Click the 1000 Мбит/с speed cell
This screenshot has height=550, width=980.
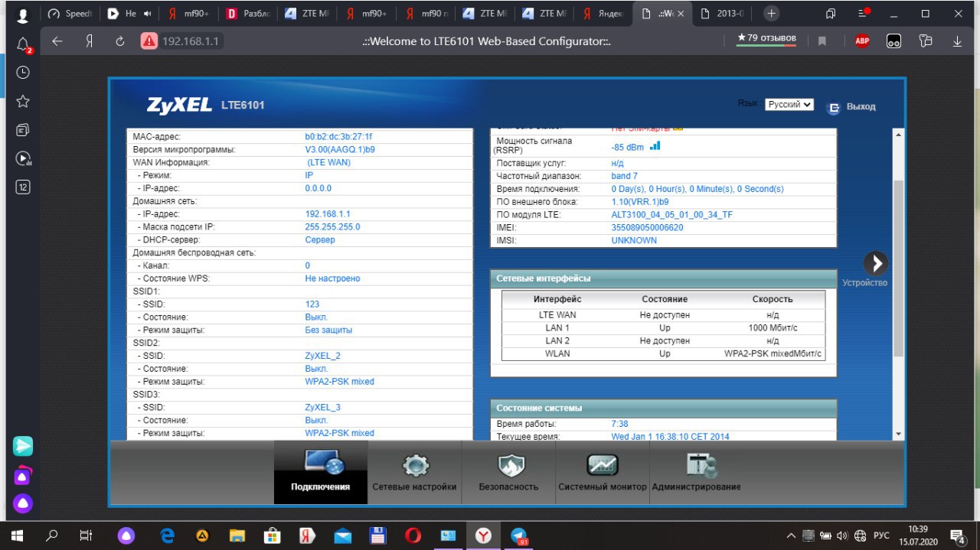773,328
